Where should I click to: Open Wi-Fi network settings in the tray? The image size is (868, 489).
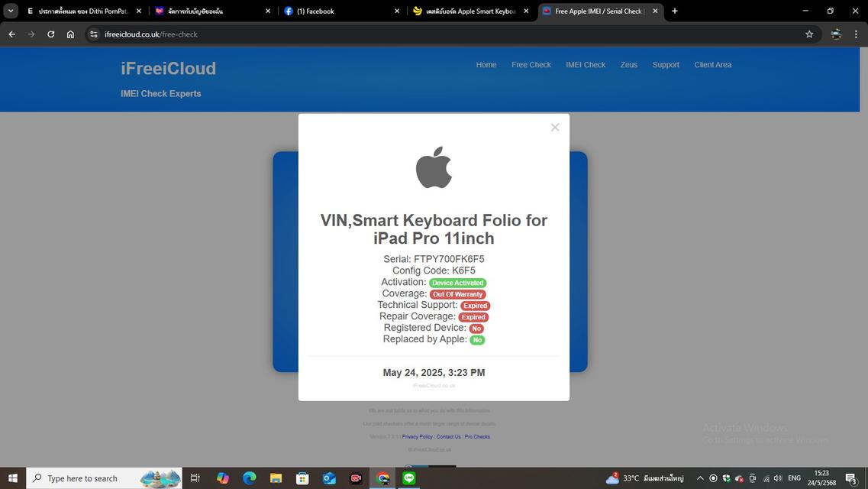(x=766, y=478)
